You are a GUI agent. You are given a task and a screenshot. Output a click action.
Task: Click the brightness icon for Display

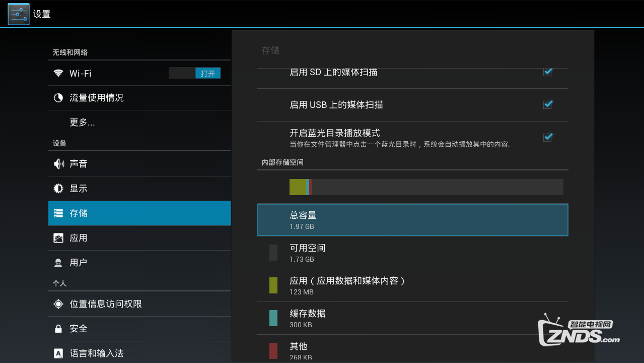point(58,189)
